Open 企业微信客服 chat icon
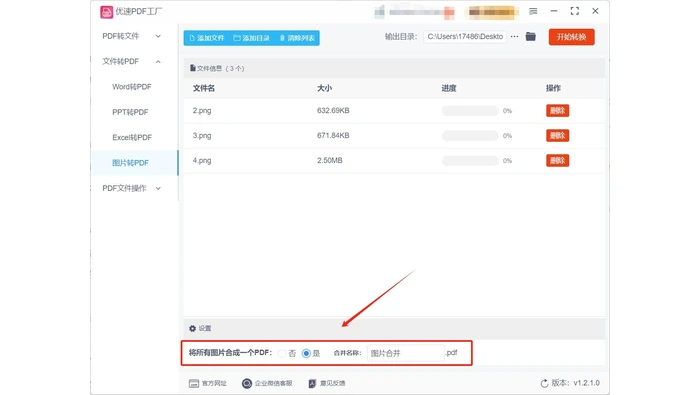 click(x=246, y=383)
